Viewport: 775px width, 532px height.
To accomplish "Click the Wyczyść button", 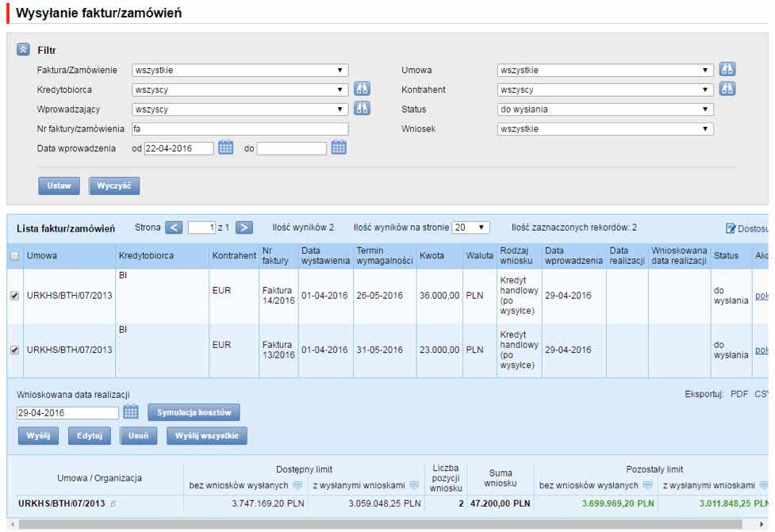I will [114, 186].
